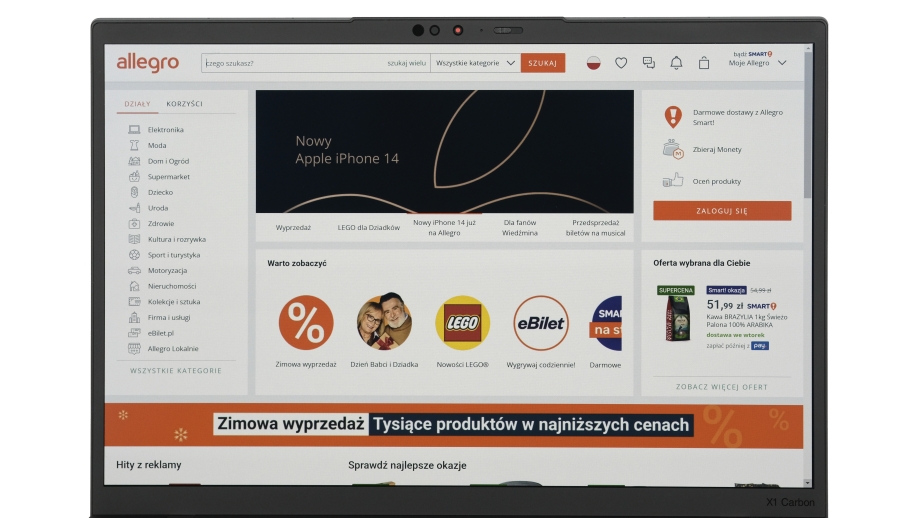This screenshot has height=518, width=920.
Task: Open Kawa Brazylia product title link
Action: 747,320
